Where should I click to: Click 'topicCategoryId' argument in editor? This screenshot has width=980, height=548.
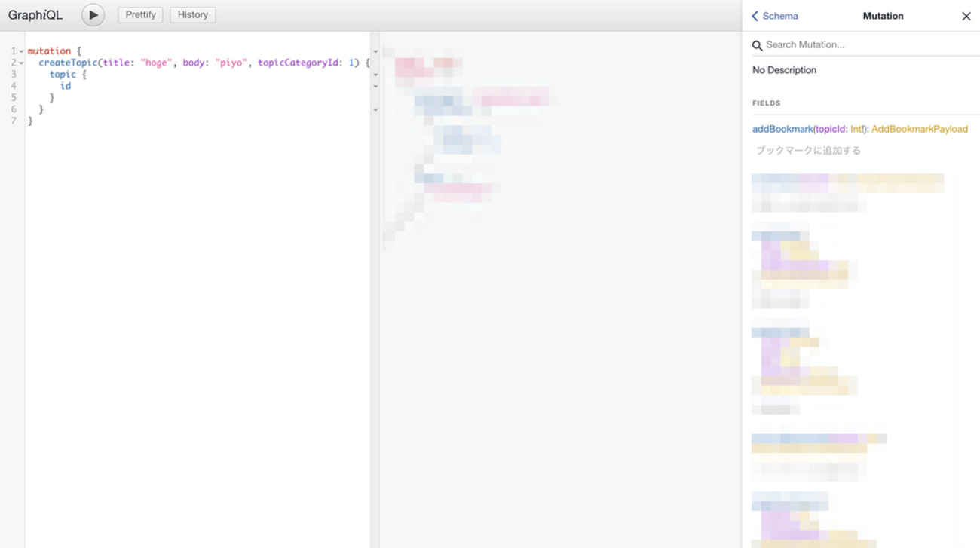[x=299, y=63]
